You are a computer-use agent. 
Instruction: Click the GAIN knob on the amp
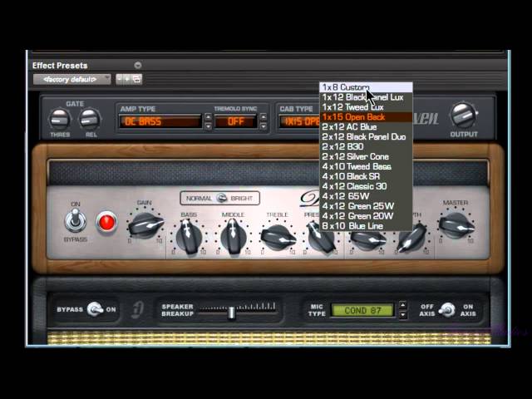pos(145,224)
